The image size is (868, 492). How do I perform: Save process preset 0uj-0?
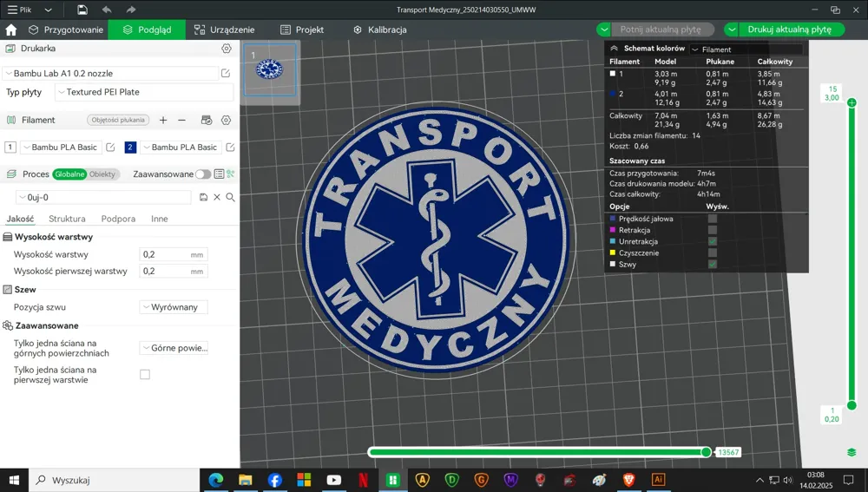[203, 197]
